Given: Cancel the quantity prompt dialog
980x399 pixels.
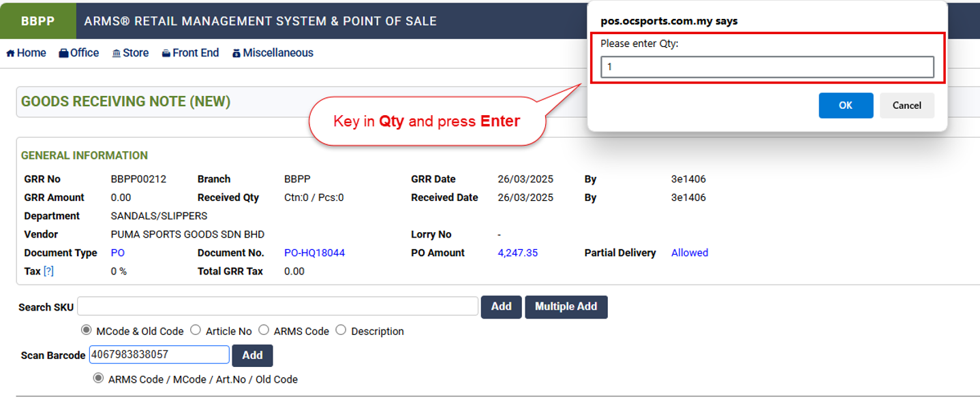Looking at the screenshot, I should coord(906,106).
